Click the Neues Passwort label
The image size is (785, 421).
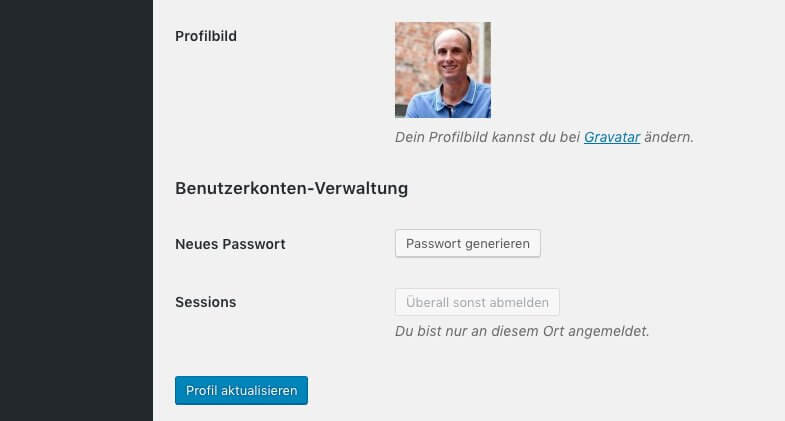pos(230,244)
